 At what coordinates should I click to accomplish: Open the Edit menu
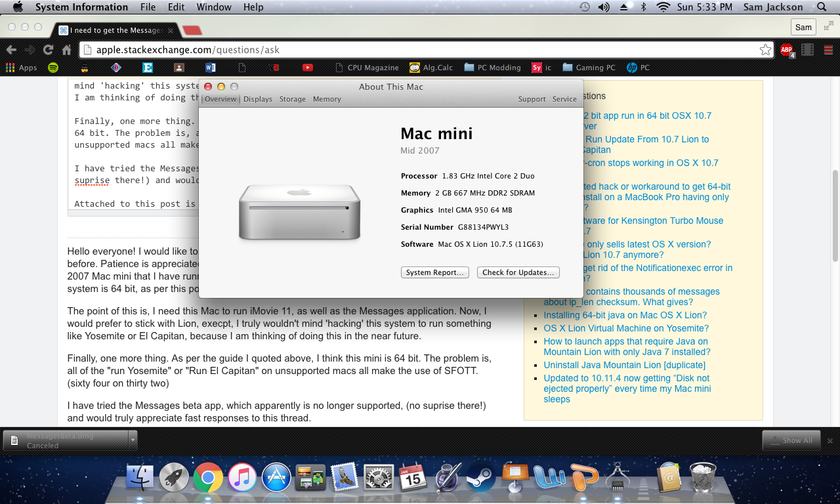click(x=176, y=7)
